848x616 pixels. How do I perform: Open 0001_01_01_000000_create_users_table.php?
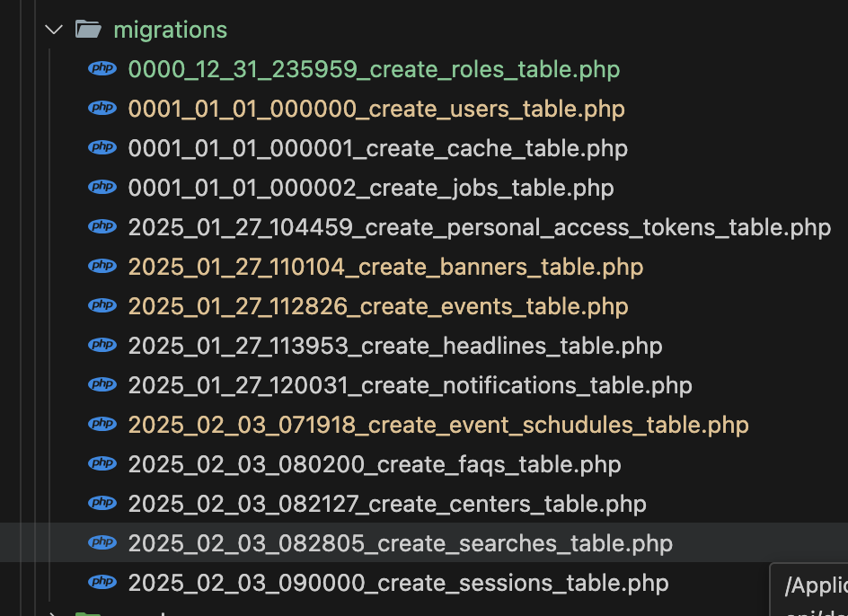pyautogui.click(x=376, y=109)
